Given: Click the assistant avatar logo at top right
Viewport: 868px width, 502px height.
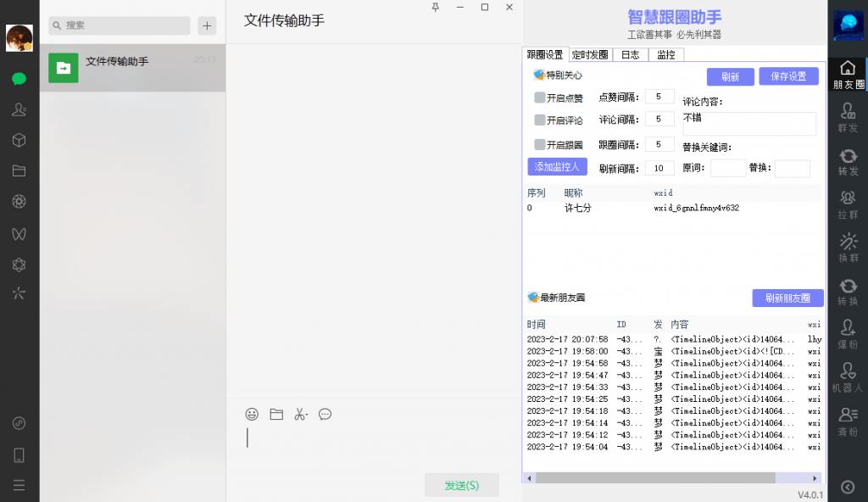Looking at the screenshot, I should click(848, 25).
